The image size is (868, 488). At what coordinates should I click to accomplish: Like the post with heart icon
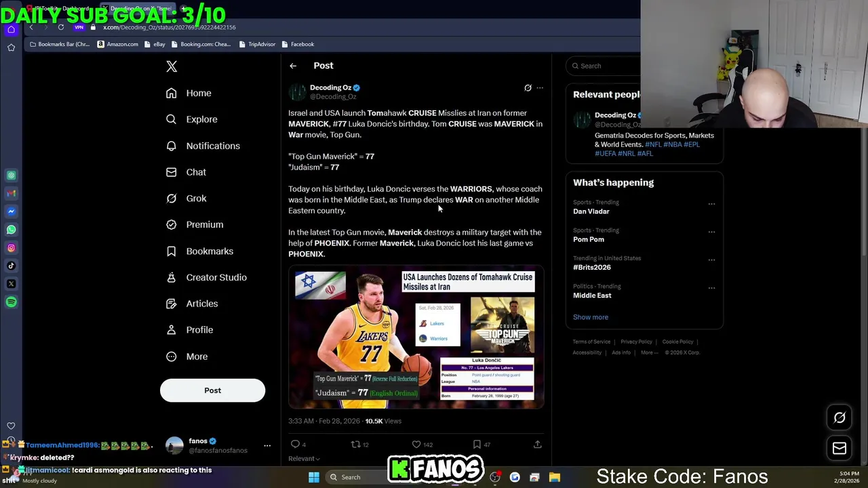pyautogui.click(x=416, y=445)
